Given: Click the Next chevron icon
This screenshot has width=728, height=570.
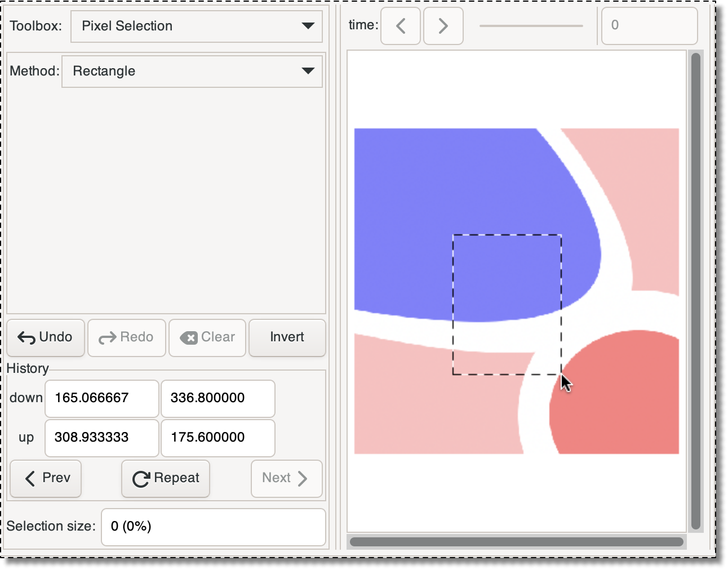Looking at the screenshot, I should [x=302, y=478].
